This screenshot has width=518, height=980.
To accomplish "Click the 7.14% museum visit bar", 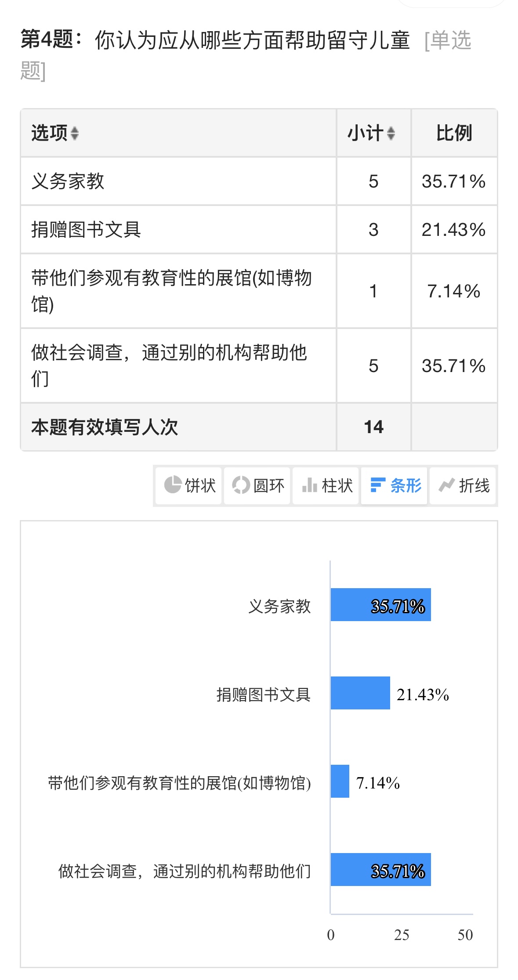I will click(340, 781).
